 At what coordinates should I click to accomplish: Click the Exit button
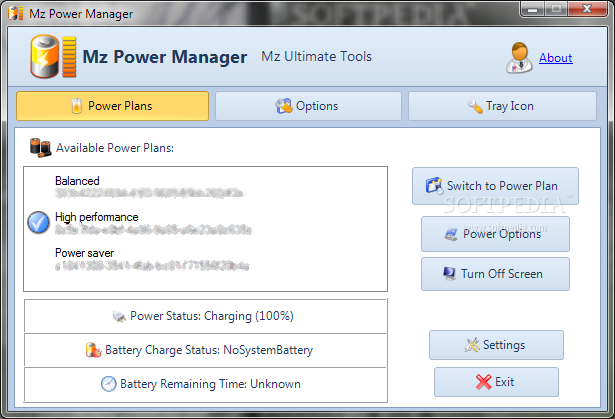pyautogui.click(x=496, y=382)
